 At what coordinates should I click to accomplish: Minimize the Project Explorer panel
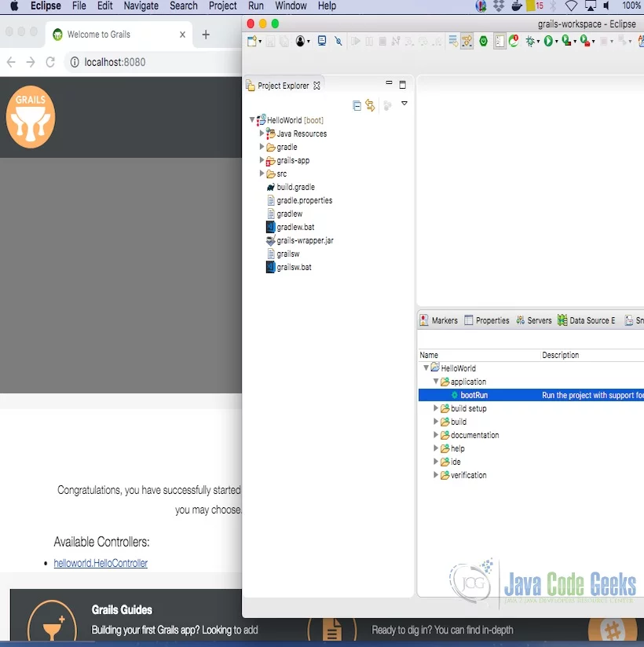click(389, 83)
